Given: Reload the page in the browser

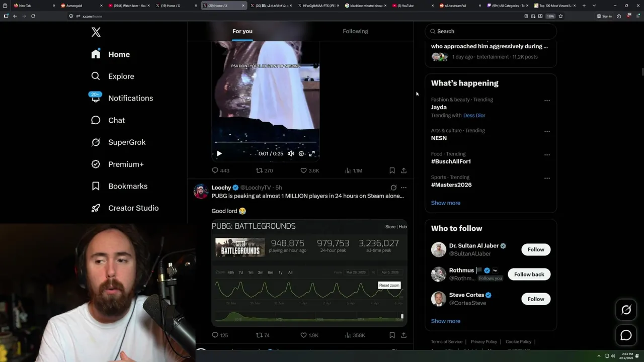Looking at the screenshot, I should [x=33, y=16].
